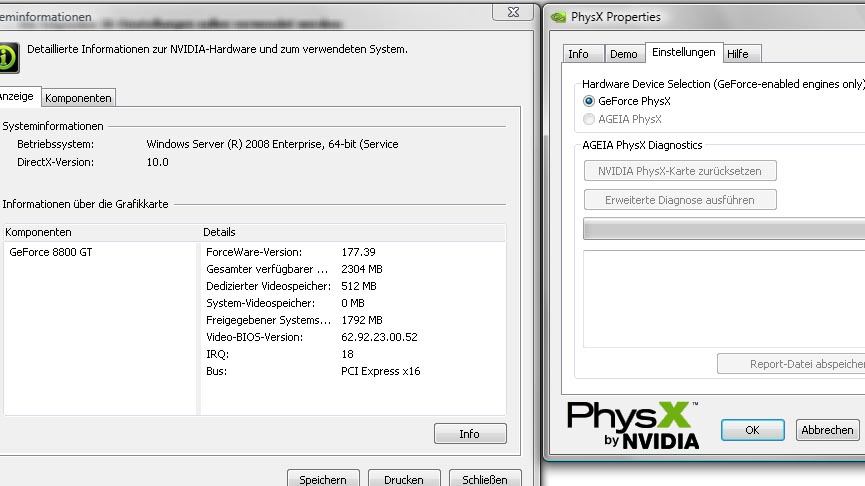Click the Komponenten column header
The height and width of the screenshot is (486, 865).
pos(102,232)
